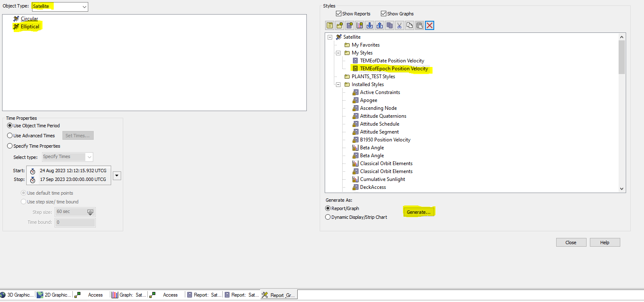Click the graph icon beside Cumulative Sunlight

tap(356, 179)
